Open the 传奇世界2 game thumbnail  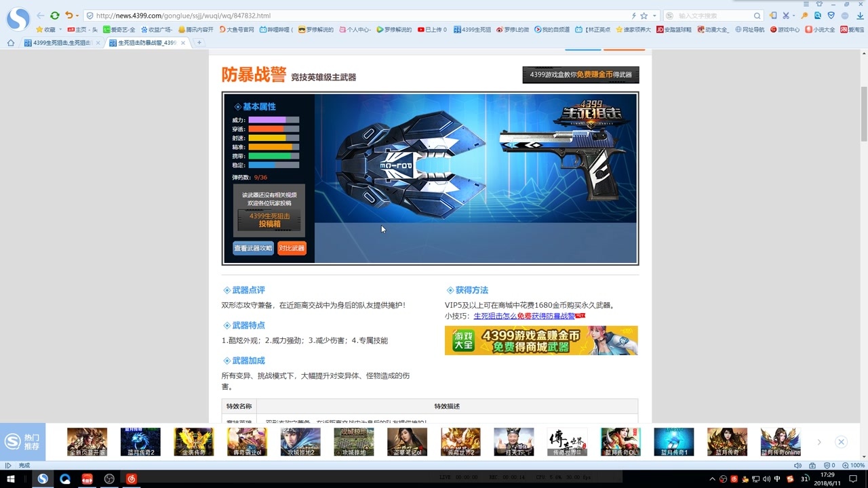pos(460,442)
